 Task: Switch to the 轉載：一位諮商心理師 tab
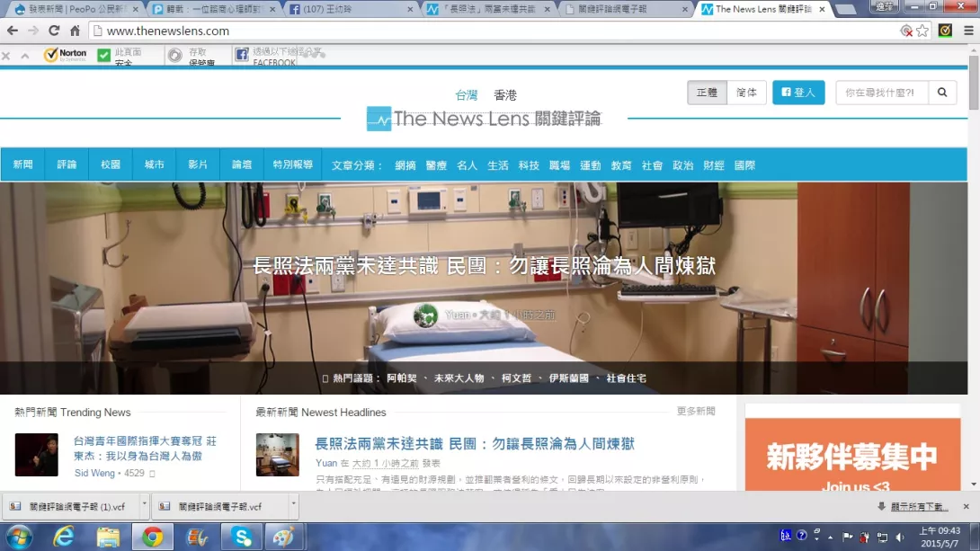pyautogui.click(x=214, y=9)
